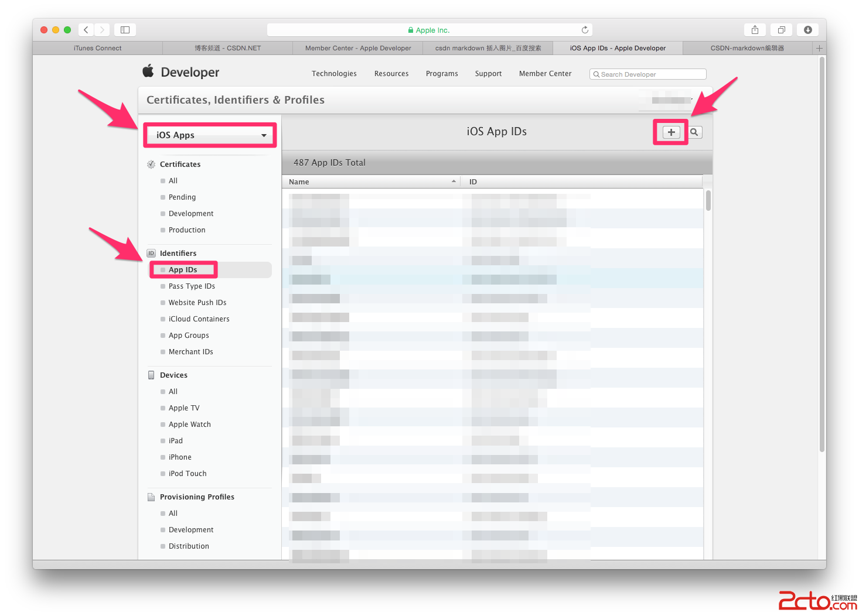859x616 pixels.
Task: Click the "487 App IDs Total" text
Action: 329,163
